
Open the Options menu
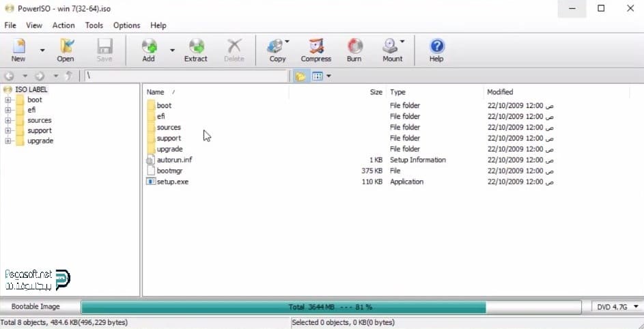127,25
